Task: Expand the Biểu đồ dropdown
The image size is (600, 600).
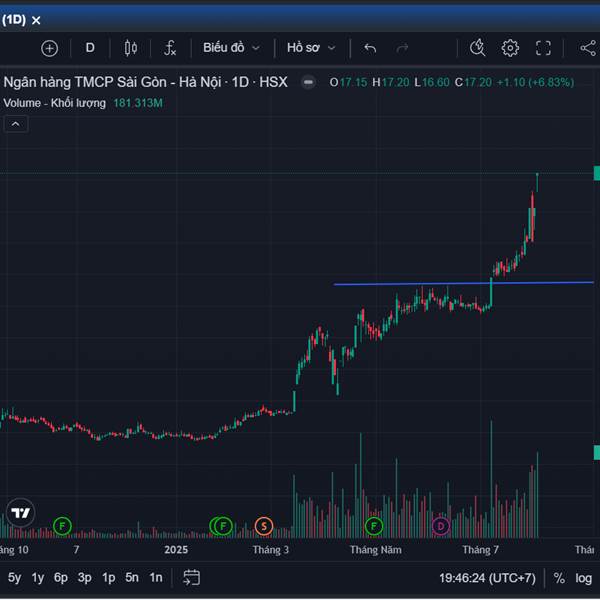Action: [x=231, y=48]
